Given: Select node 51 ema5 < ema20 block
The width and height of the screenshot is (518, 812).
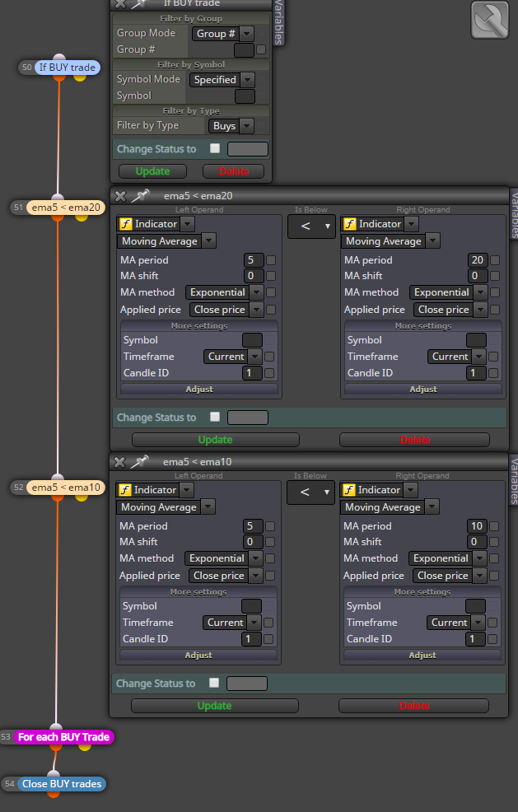Looking at the screenshot, I should click(x=66, y=208).
